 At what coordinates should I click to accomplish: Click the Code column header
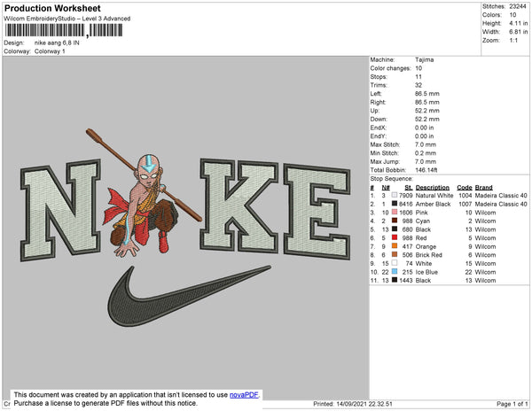click(x=464, y=188)
